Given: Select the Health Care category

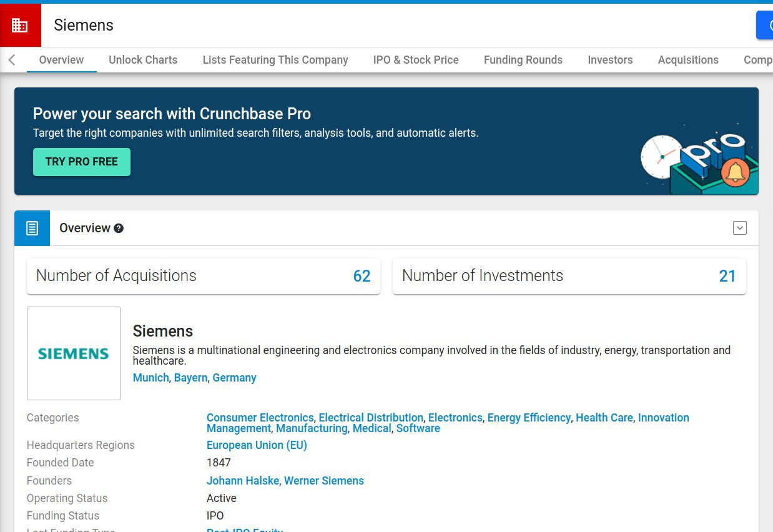Looking at the screenshot, I should (604, 418).
